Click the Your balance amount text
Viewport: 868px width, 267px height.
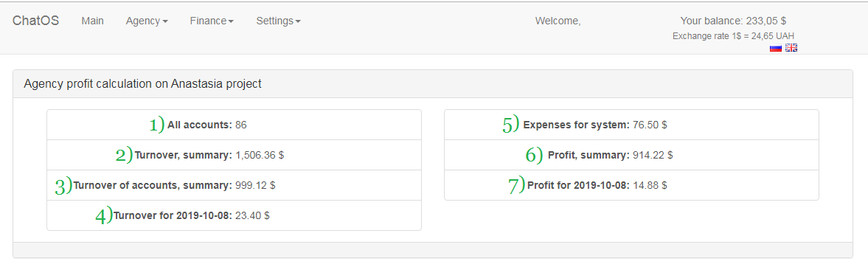click(x=733, y=21)
